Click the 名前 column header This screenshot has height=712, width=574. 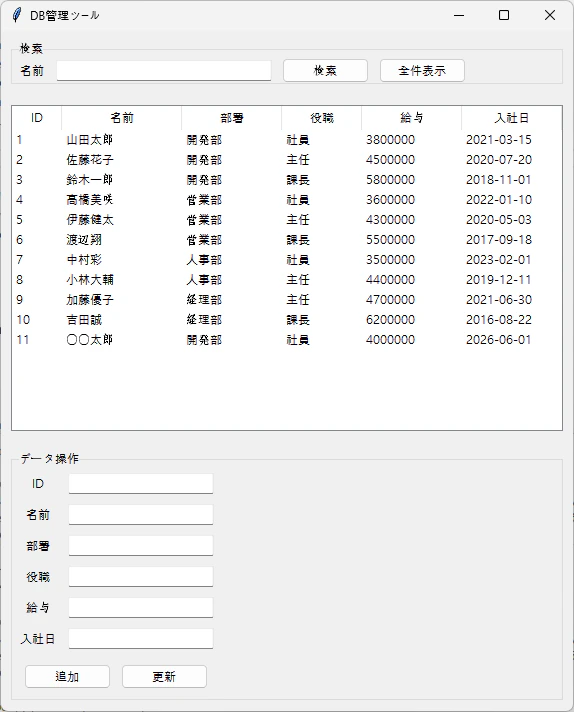point(122,118)
